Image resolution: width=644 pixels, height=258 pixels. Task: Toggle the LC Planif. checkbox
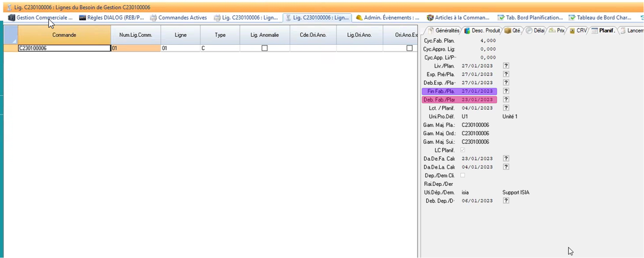tap(463, 150)
